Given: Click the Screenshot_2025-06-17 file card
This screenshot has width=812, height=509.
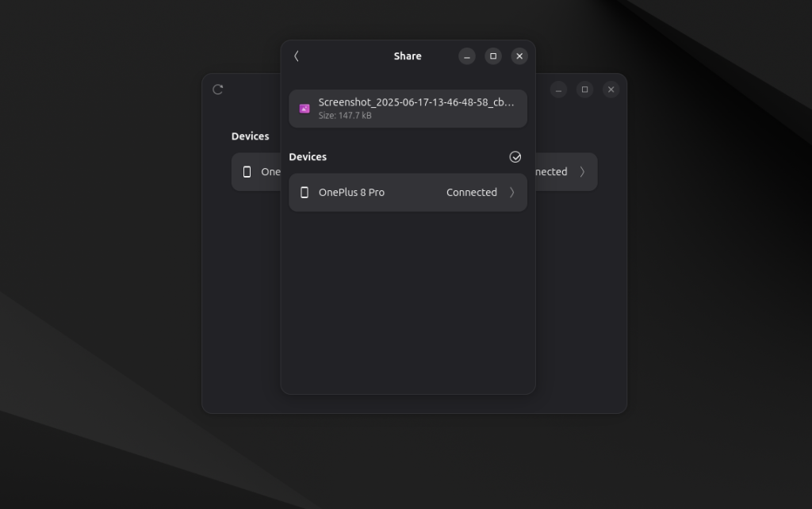Looking at the screenshot, I should tap(408, 109).
